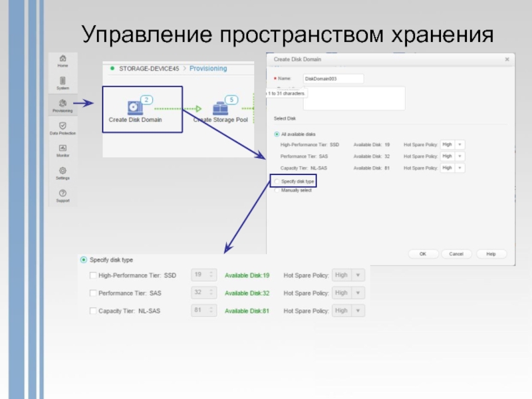Click the STORAGE-DEVICE45 breadcrumb
This screenshot has height=399, width=532.
click(x=149, y=68)
